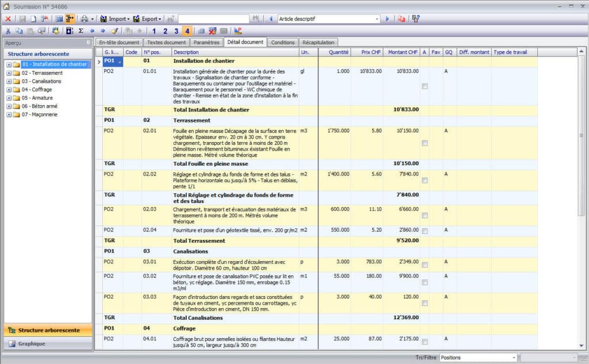Click the help question mark icon
The width and height of the screenshot is (589, 364).
[x=415, y=19]
